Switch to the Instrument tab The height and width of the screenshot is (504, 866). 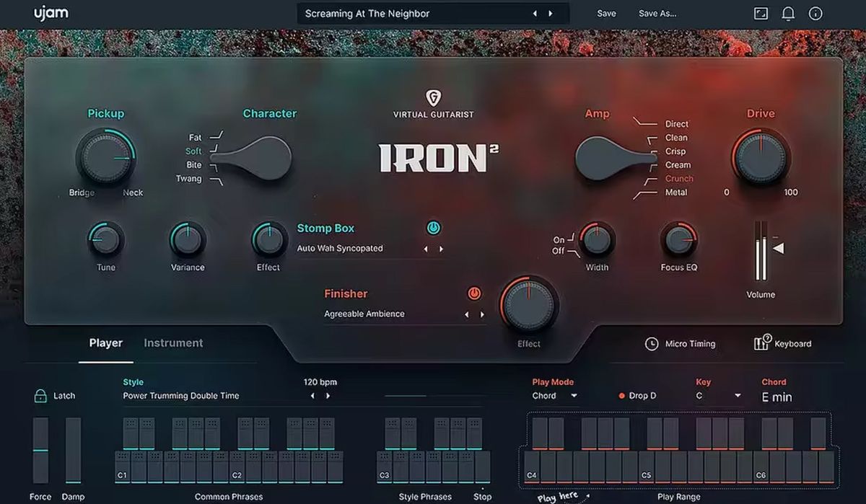point(172,342)
